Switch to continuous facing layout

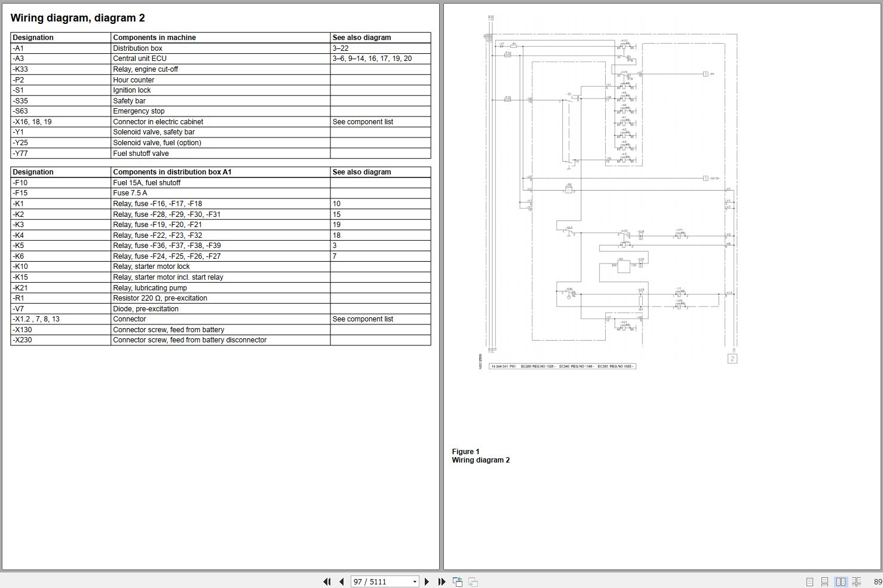coord(857,581)
